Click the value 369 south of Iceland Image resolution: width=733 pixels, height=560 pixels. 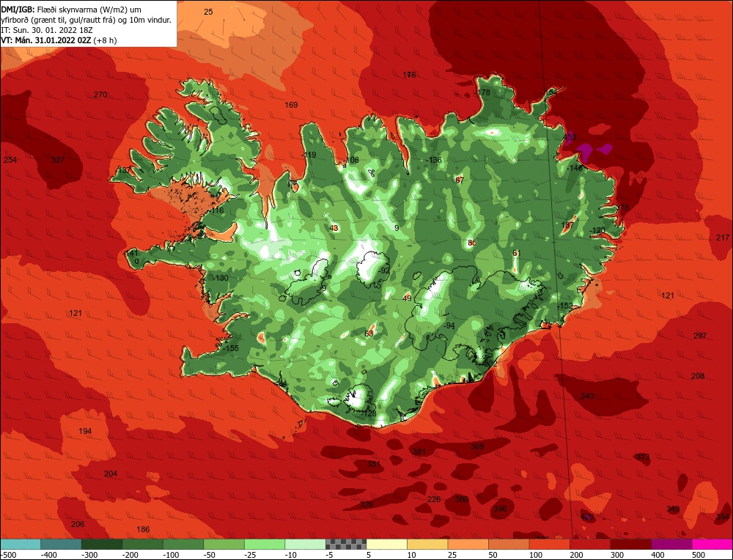[x=477, y=446]
